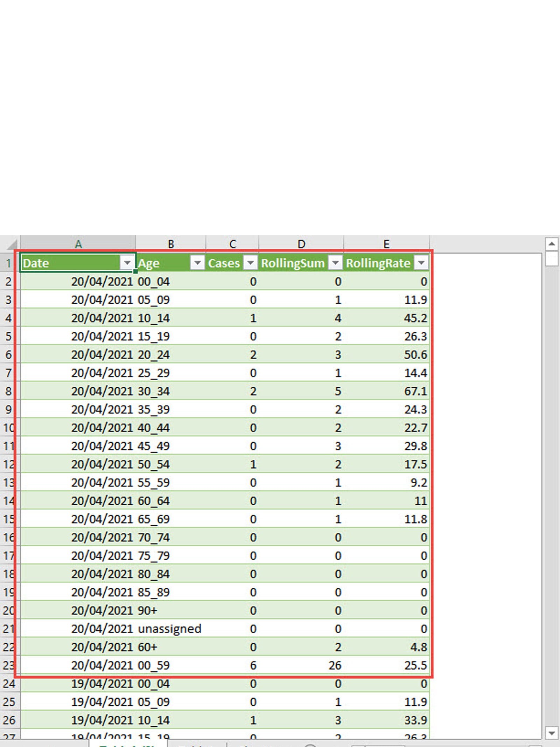Select row 2 header
Image resolution: width=560 pixels, height=747 pixels.
click(x=8, y=282)
